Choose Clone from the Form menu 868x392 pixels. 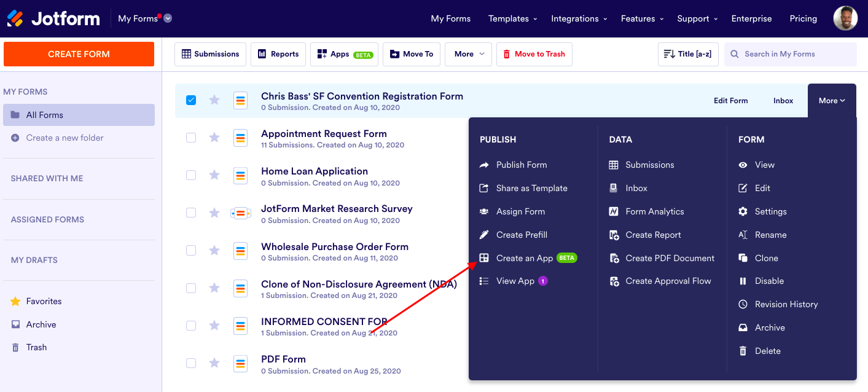(x=766, y=258)
